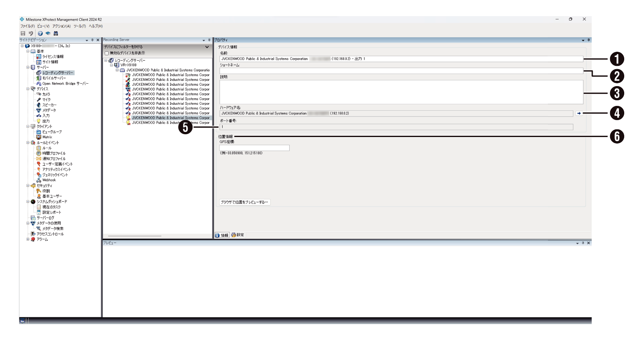644x340 pixels.
Task: Select モバイルサーバー in the tree
Action: (54, 78)
